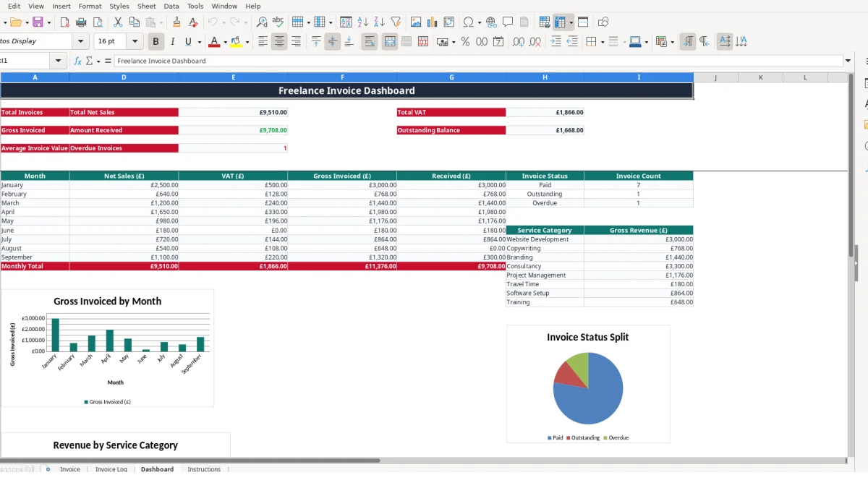Click the Draw Shapes icon

click(603, 22)
